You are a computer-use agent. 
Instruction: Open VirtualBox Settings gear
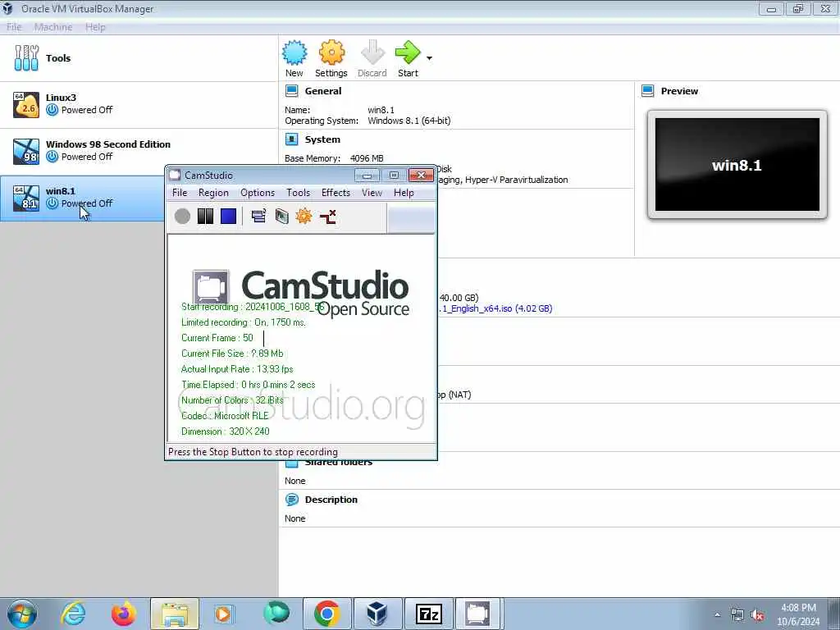pyautogui.click(x=331, y=58)
